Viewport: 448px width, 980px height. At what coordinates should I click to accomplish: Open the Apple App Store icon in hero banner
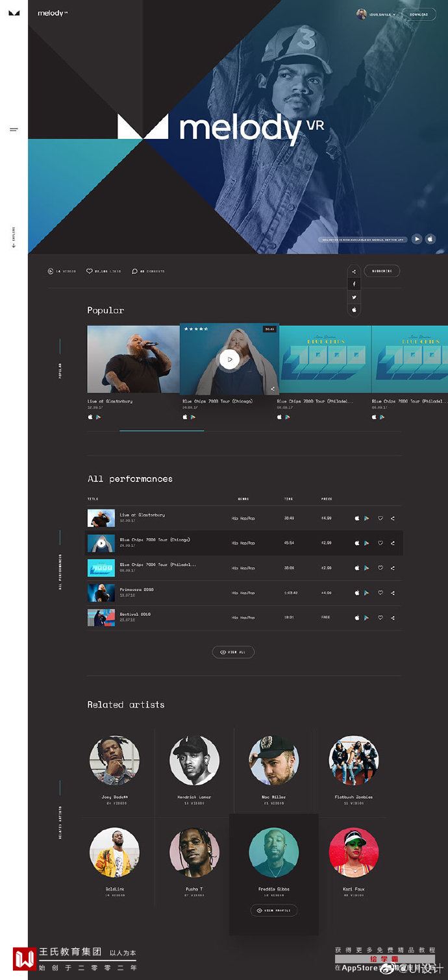[x=430, y=239]
